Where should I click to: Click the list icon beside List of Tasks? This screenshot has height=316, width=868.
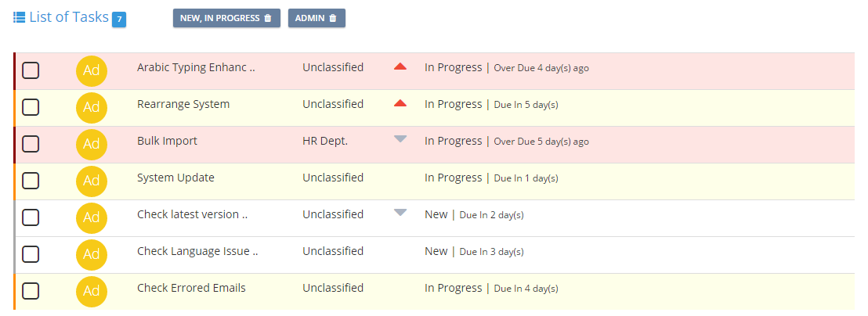pyautogui.click(x=20, y=18)
